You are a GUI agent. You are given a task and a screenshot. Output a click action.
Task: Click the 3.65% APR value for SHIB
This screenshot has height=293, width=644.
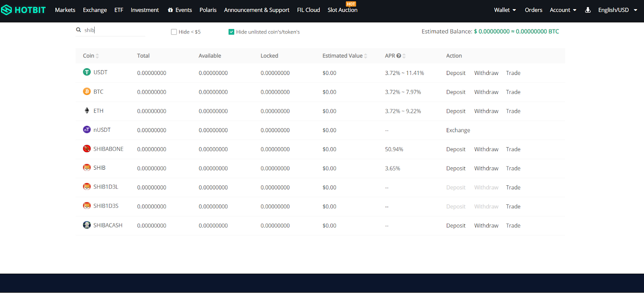(x=392, y=168)
